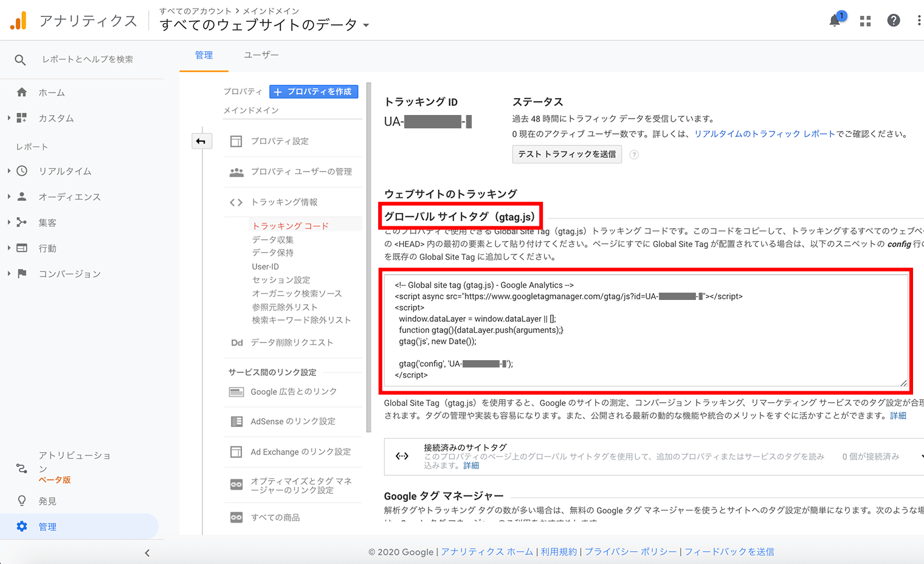
Task: Click the report search input field
Action: (x=88, y=60)
